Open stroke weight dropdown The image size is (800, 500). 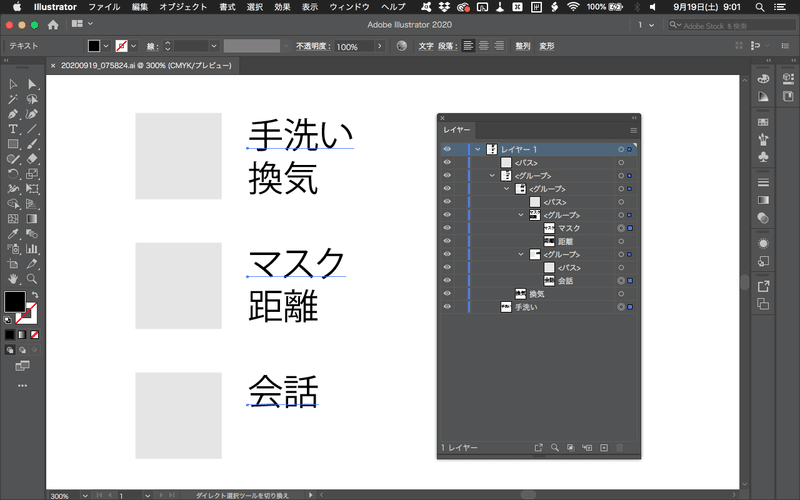[214, 46]
